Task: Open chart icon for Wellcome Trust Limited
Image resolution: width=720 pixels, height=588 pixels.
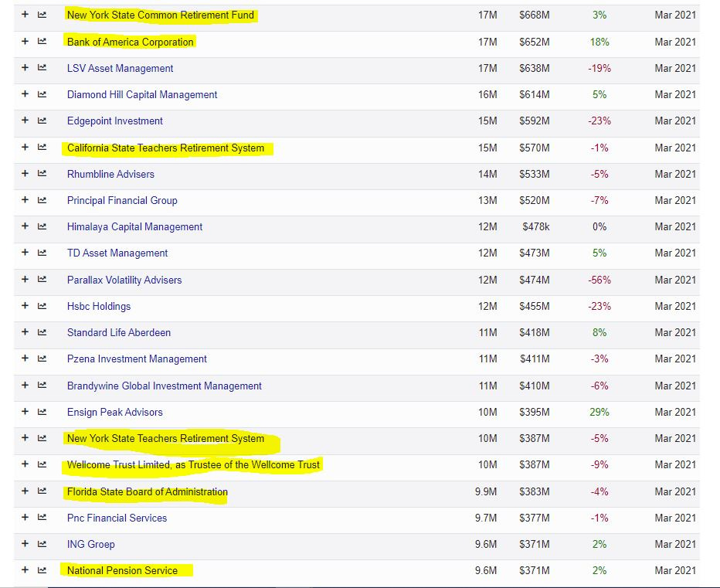Action: tap(42, 464)
